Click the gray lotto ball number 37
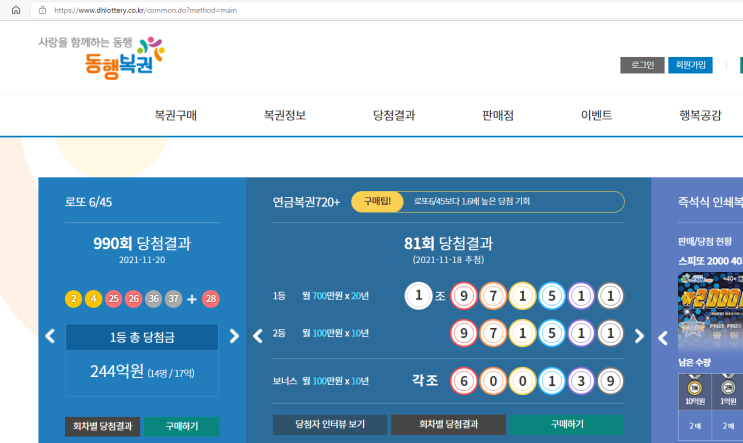743x443 pixels. [173, 299]
